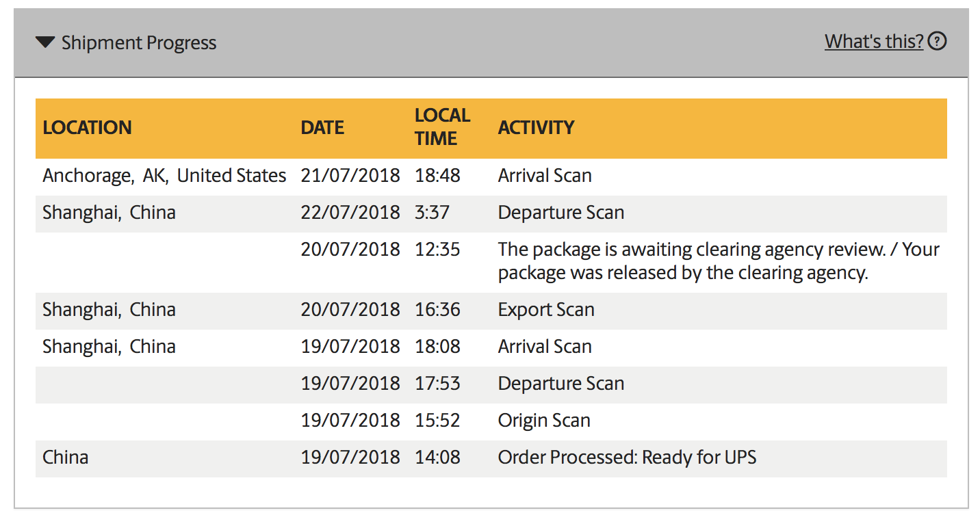Image resolution: width=980 pixels, height=528 pixels.
Task: Collapse the Shipment Progress triangle
Action: click(45, 43)
